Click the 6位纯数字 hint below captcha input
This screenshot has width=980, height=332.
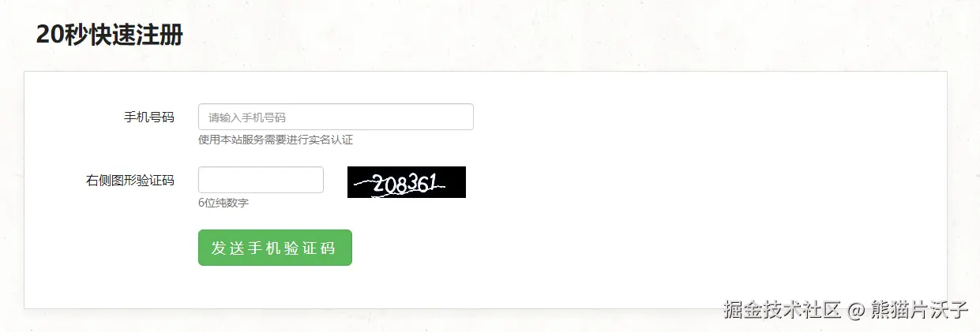pos(223,203)
